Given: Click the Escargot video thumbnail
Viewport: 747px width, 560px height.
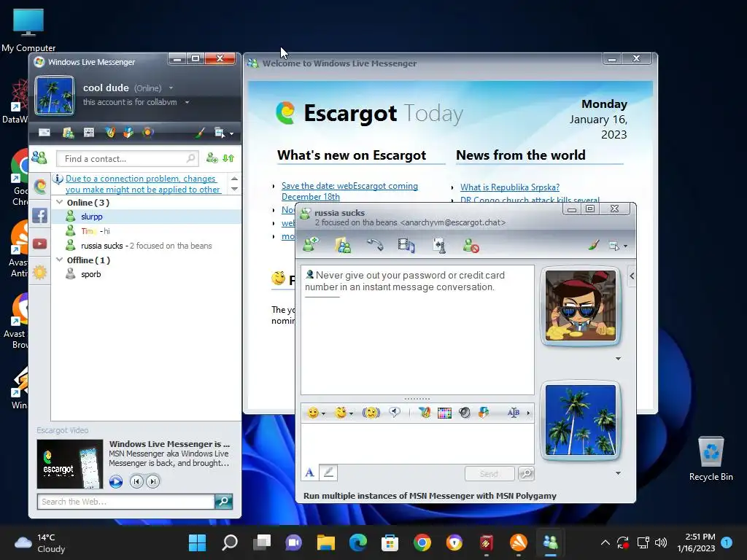Looking at the screenshot, I should tap(70, 464).
